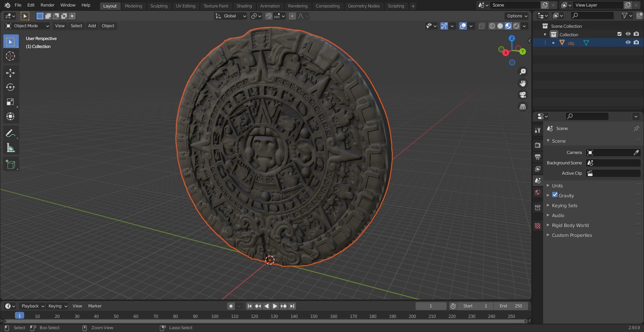The width and height of the screenshot is (644, 332).
Task: Pin the Scene properties panel
Action: [x=636, y=129]
